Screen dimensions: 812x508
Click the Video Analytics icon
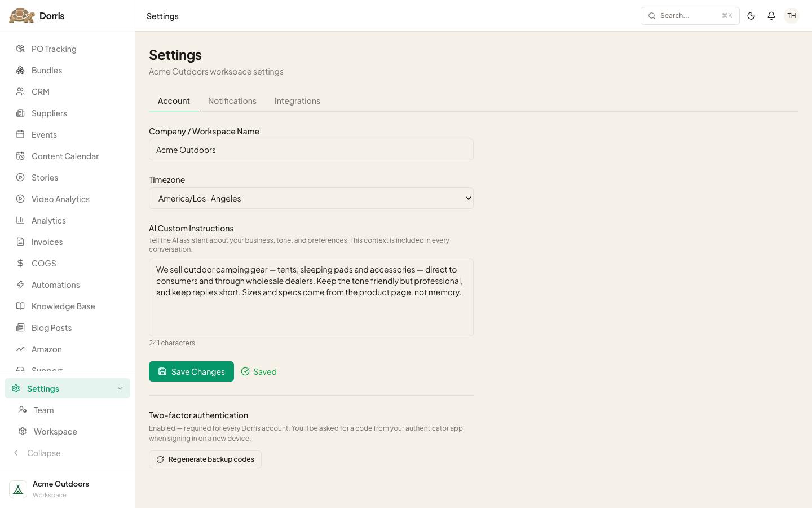(x=20, y=199)
